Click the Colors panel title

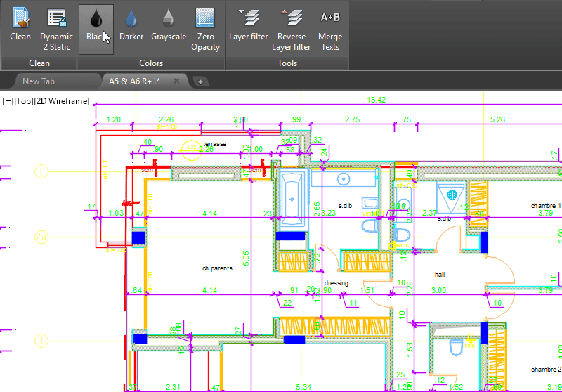tap(151, 63)
